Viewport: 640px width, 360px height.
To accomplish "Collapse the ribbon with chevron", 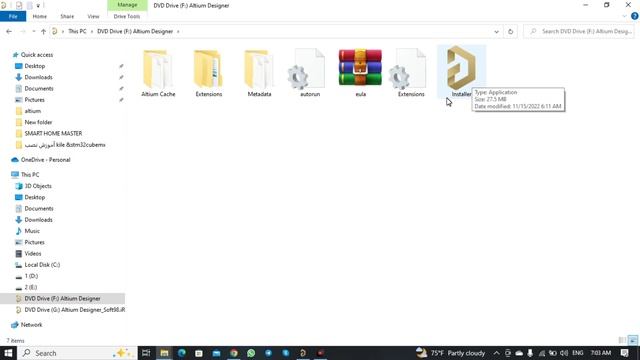I will [624, 16].
